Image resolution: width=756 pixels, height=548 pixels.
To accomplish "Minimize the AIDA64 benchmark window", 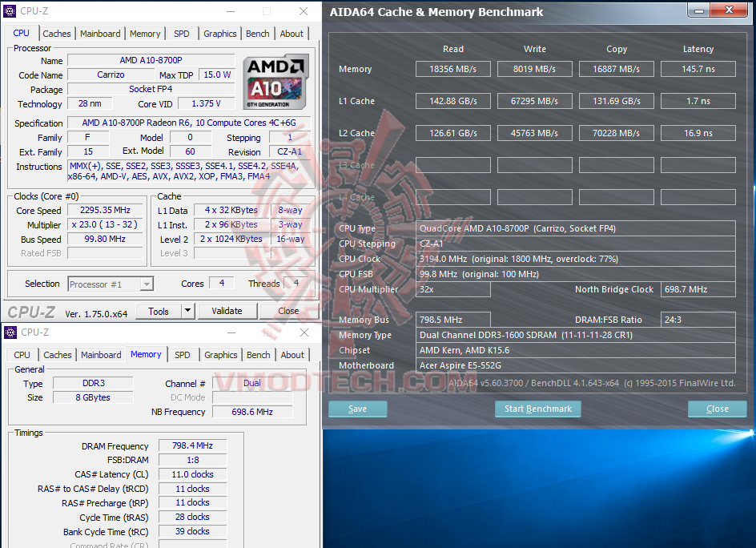I will 699,10.
